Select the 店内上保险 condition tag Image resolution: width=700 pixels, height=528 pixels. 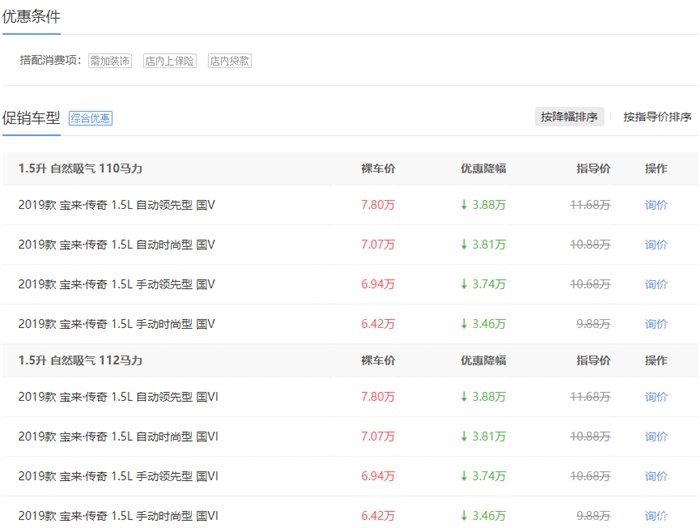point(170,61)
